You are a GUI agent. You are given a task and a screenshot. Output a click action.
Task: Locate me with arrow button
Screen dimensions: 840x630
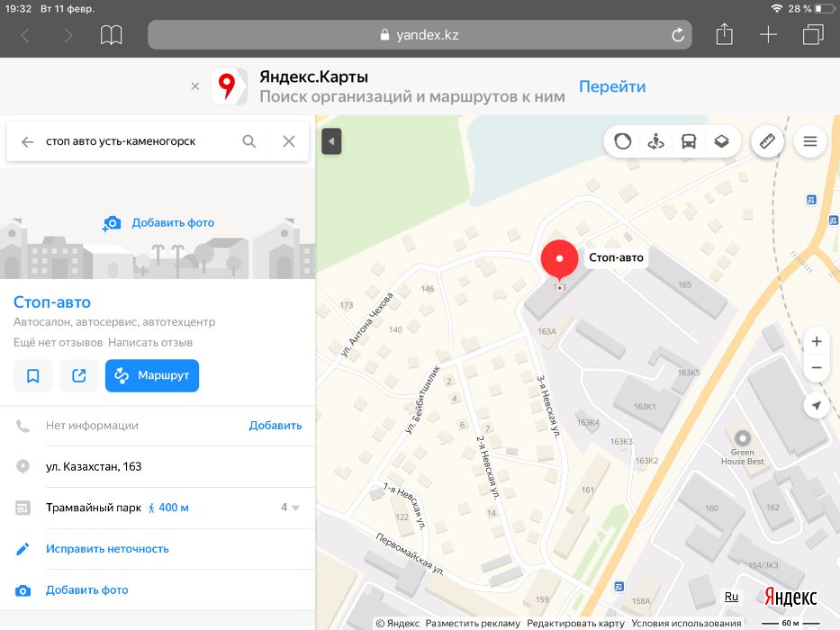(817, 406)
